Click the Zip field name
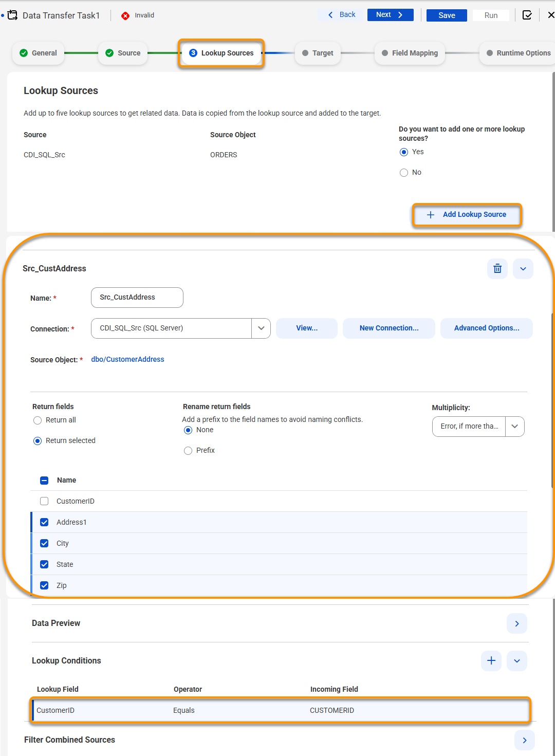This screenshot has width=555, height=756. tap(62, 585)
